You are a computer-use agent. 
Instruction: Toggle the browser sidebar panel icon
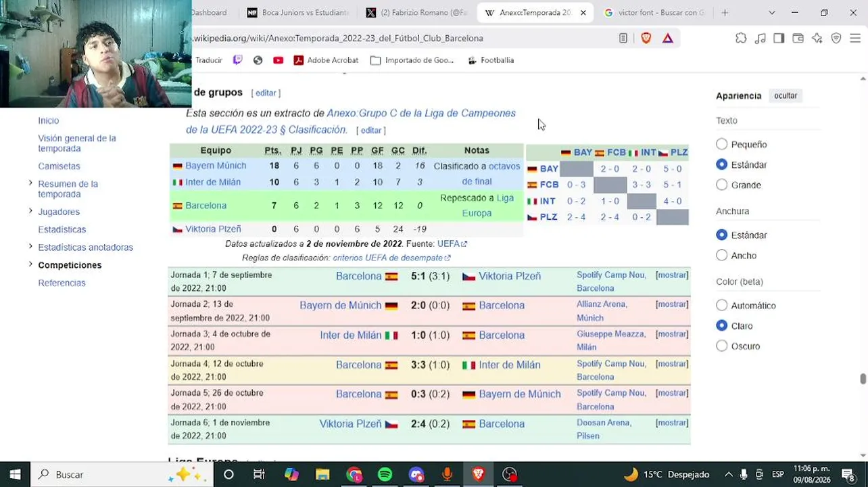[x=779, y=39]
